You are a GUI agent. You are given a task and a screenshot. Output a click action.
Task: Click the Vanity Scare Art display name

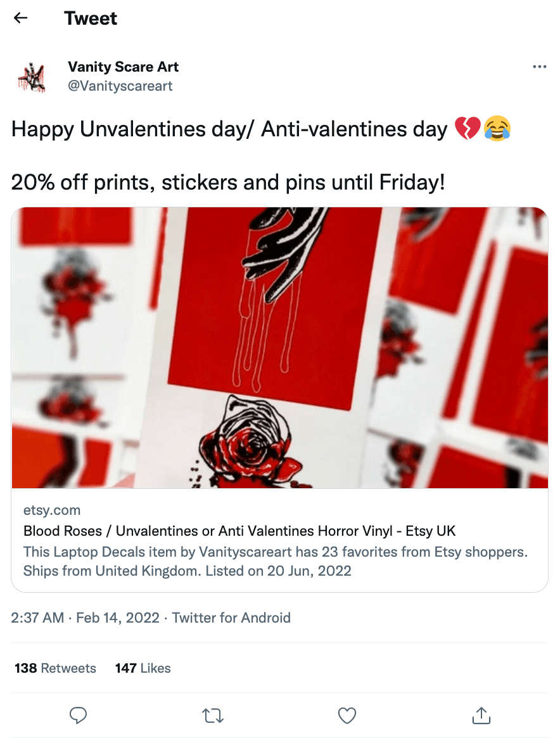tap(123, 67)
